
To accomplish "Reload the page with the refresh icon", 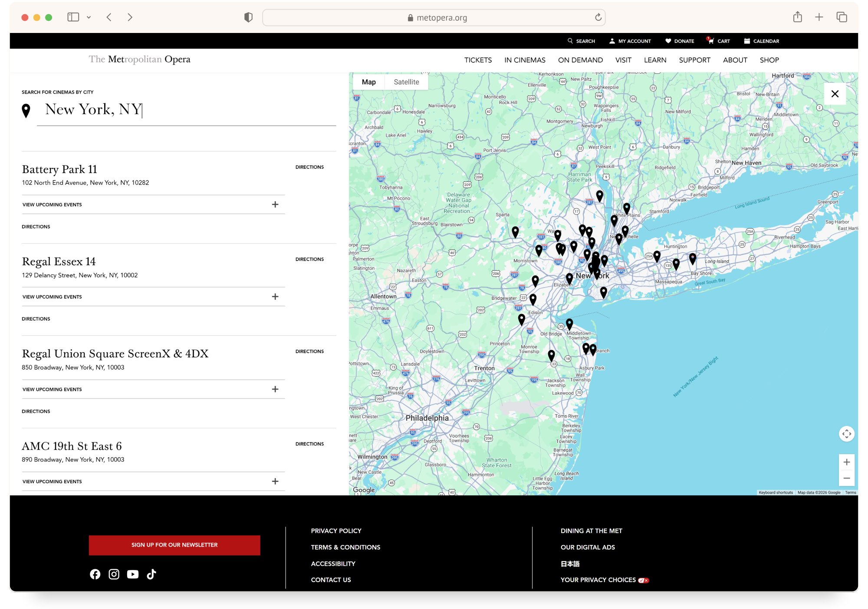I will tap(598, 17).
